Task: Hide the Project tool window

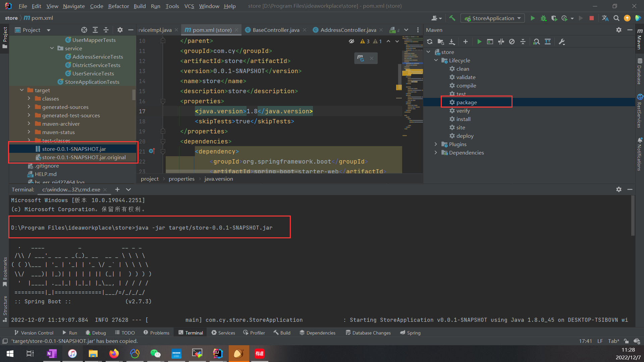Action: [x=131, y=30]
